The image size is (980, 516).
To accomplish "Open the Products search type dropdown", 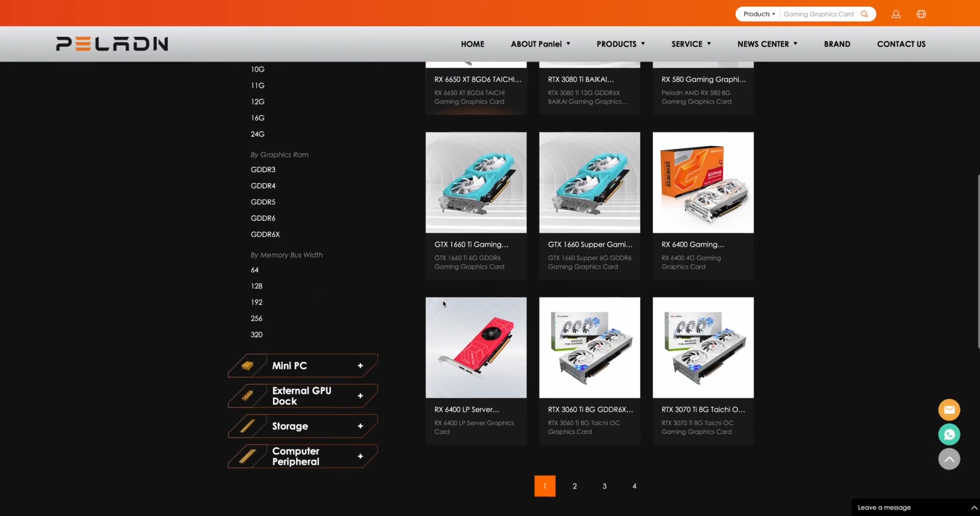I will [759, 14].
